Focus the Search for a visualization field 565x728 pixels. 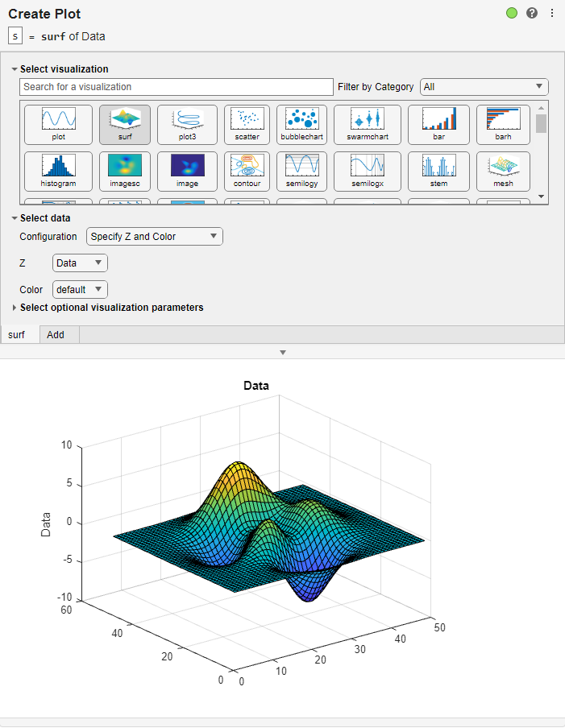pyautogui.click(x=176, y=87)
